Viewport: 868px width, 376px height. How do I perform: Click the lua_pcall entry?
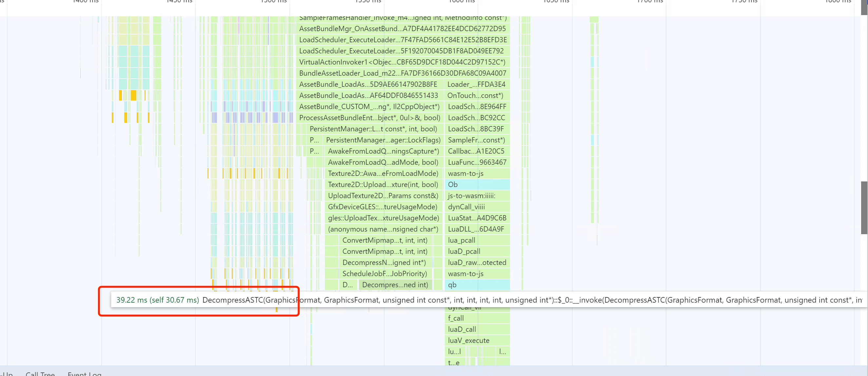tap(477, 240)
